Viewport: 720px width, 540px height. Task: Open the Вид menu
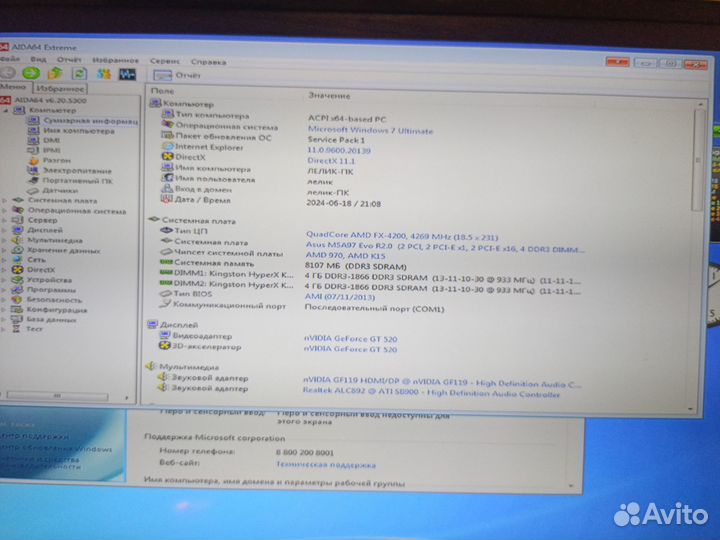[x=38, y=59]
